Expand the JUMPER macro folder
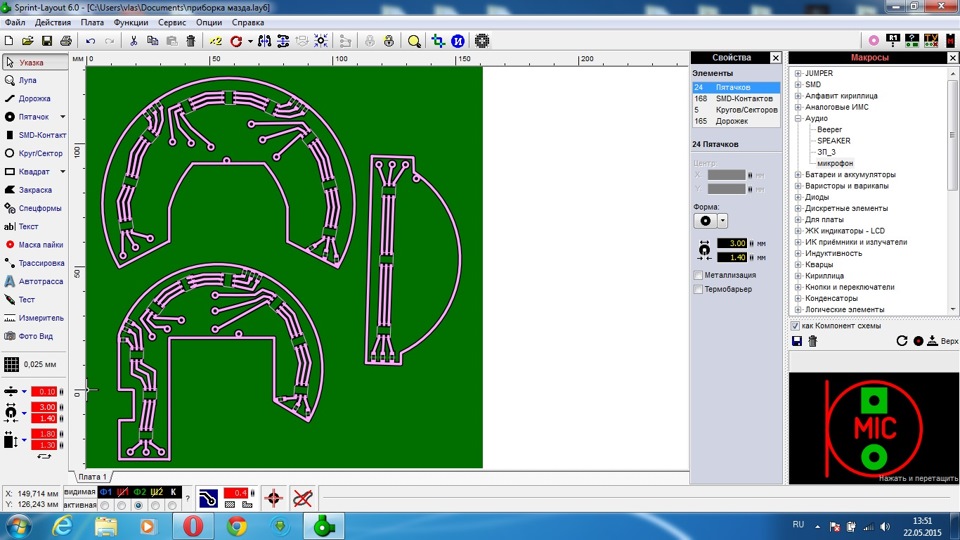The height and width of the screenshot is (540, 960). pyautogui.click(x=798, y=73)
